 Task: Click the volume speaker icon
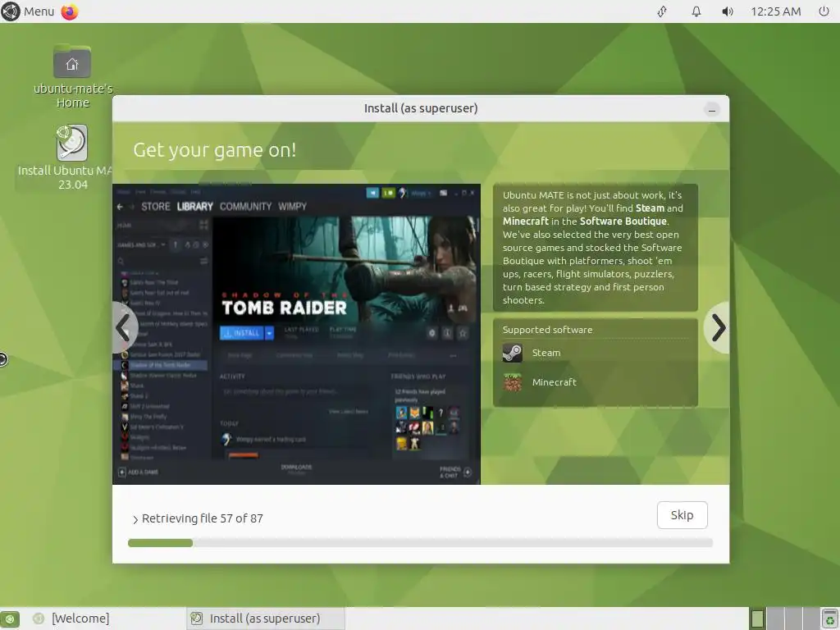coord(727,11)
